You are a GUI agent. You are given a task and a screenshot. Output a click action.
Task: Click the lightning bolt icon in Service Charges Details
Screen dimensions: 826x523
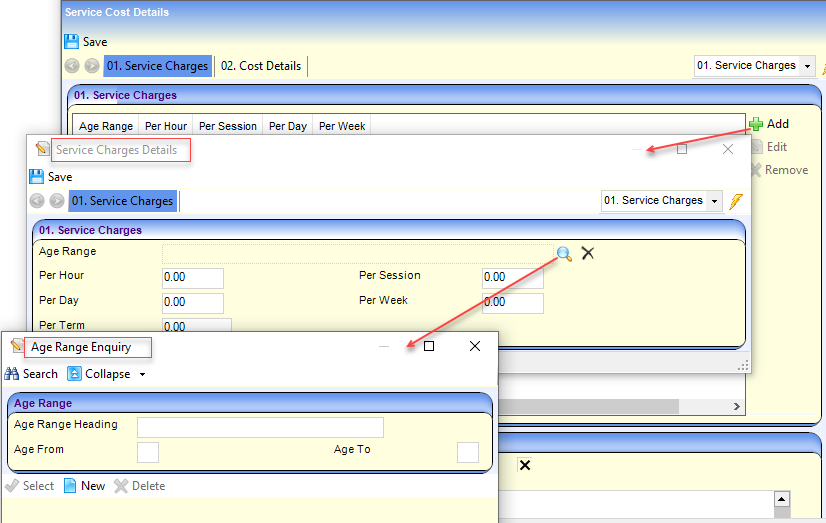(736, 201)
